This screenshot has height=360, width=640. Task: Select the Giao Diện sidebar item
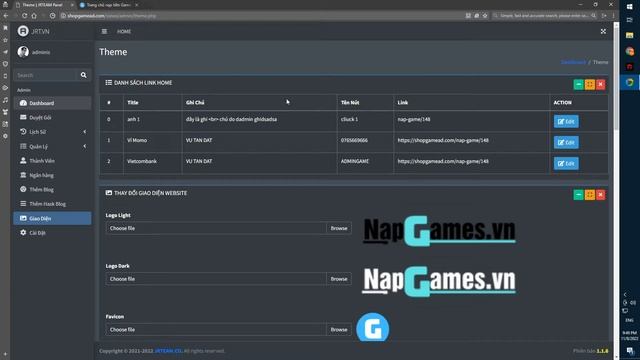click(52, 218)
